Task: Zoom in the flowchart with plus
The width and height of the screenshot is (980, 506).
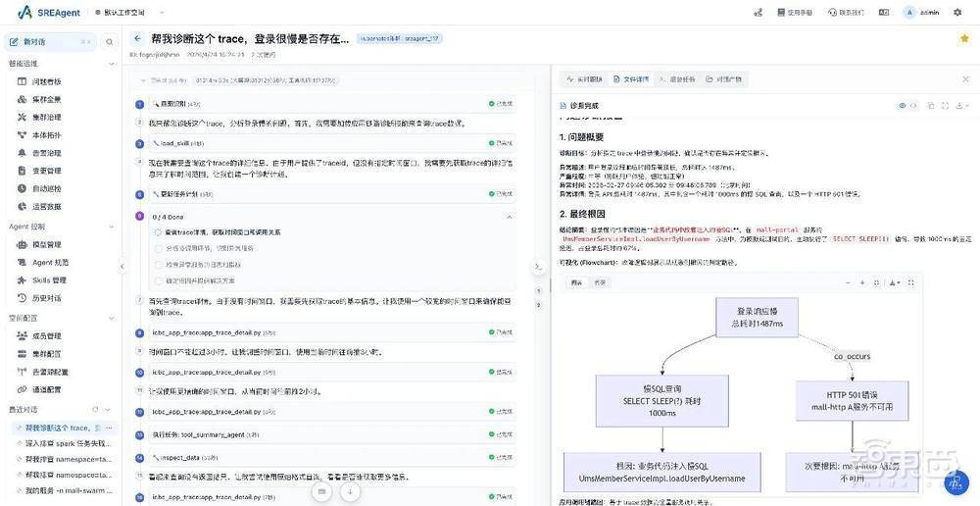Action: coord(861,282)
